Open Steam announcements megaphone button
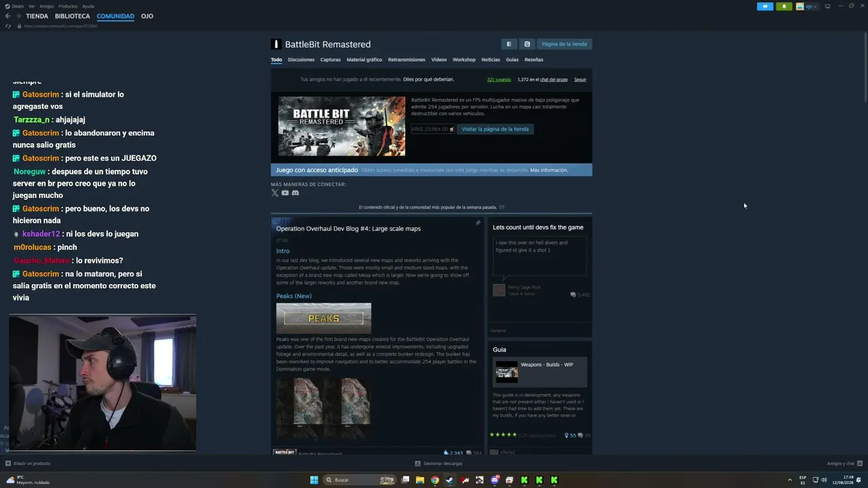868x488 pixels. (765, 6)
